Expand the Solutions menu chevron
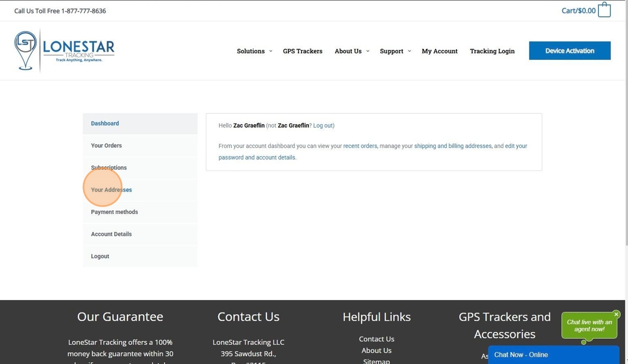 (x=271, y=51)
